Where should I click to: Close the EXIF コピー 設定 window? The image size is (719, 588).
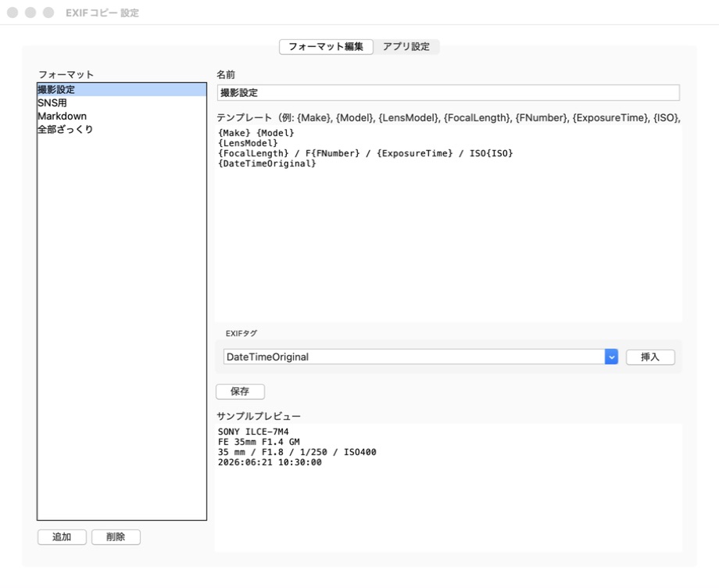pyautogui.click(x=13, y=13)
